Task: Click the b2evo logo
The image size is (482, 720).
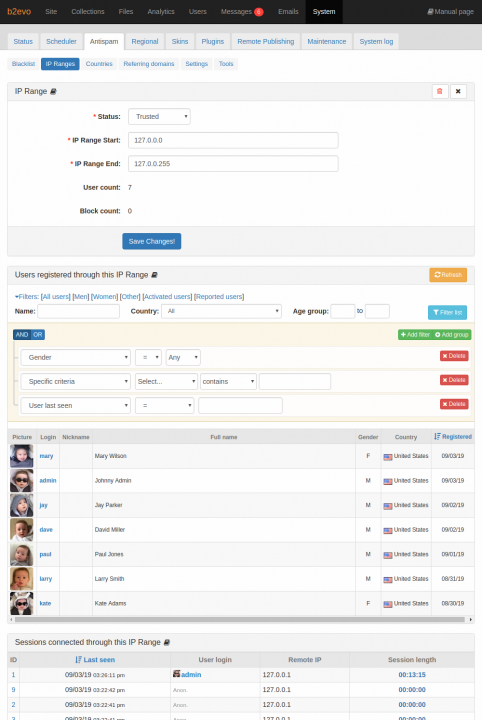Action: 19,11
